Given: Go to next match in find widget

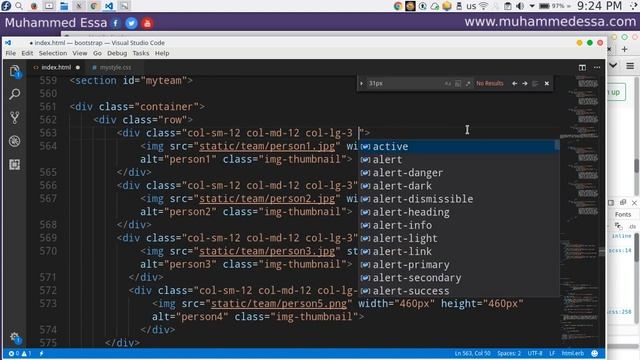Looking at the screenshot, I should coord(524,83).
